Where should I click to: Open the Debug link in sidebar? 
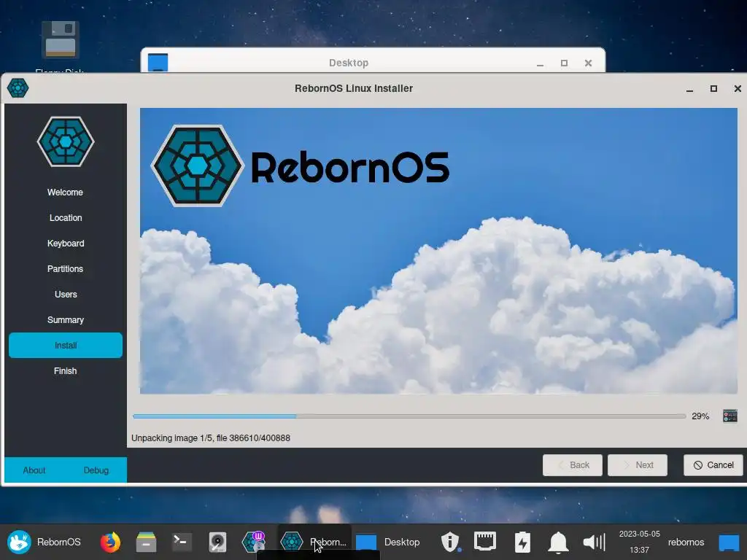point(96,470)
